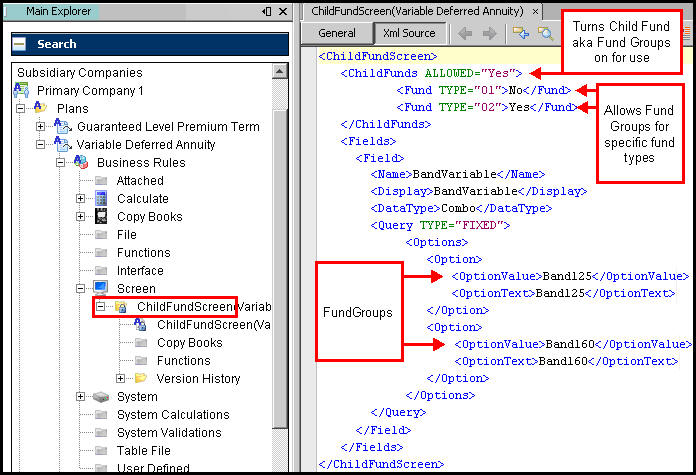The height and width of the screenshot is (475, 696).
Task: Click the OptionText Band160 line
Action: tap(566, 361)
